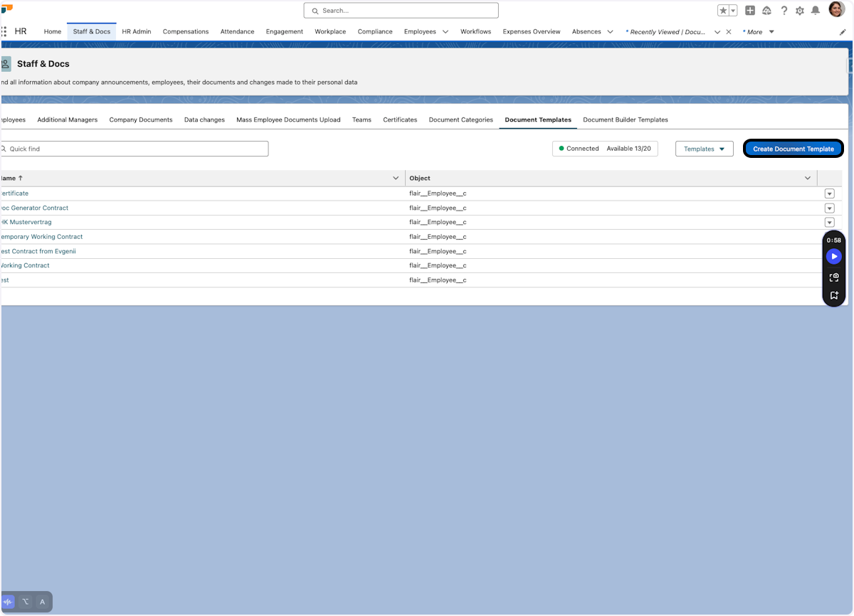854x616 pixels.
Task: Open the Templates dropdown
Action: [x=704, y=149]
